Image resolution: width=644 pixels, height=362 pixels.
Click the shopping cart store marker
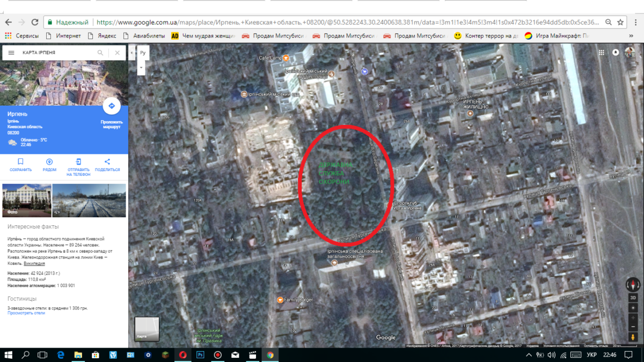click(364, 71)
